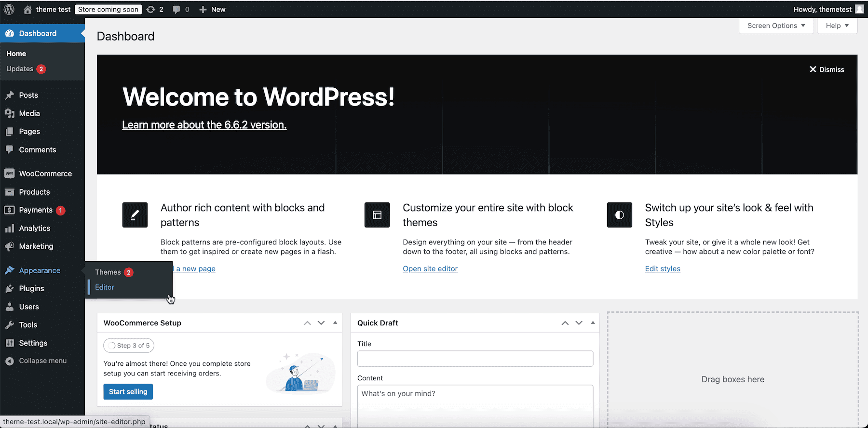This screenshot has width=868, height=428.
Task: Focus the Quick Draft Title field
Action: click(475, 359)
